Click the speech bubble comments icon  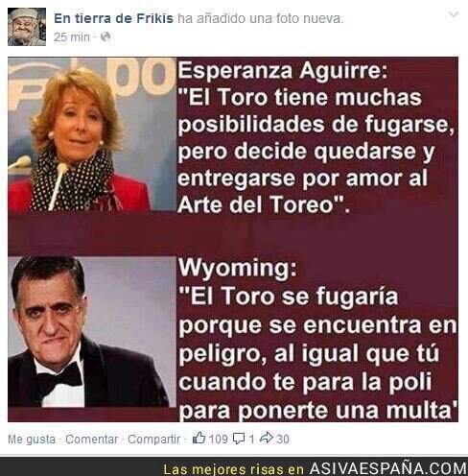[239, 439]
